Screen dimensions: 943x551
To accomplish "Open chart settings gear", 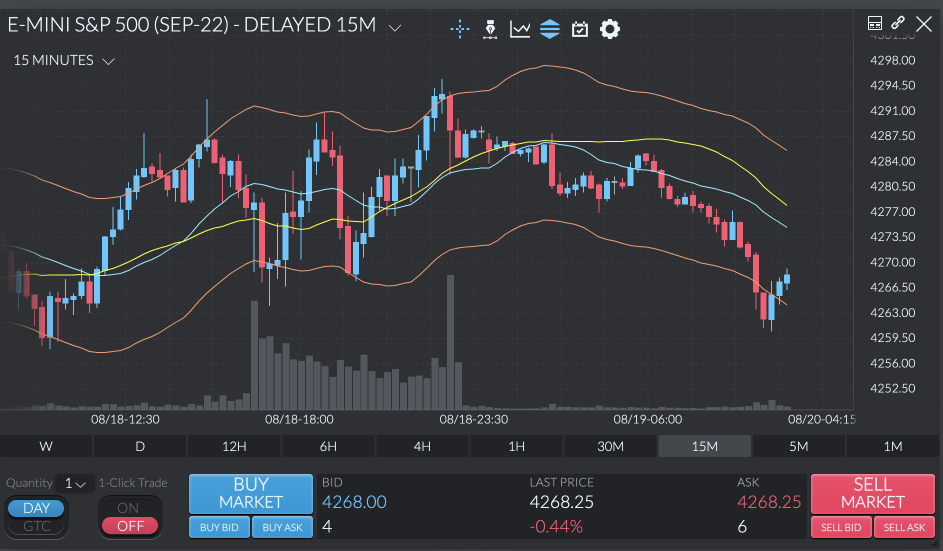I will pyautogui.click(x=610, y=28).
